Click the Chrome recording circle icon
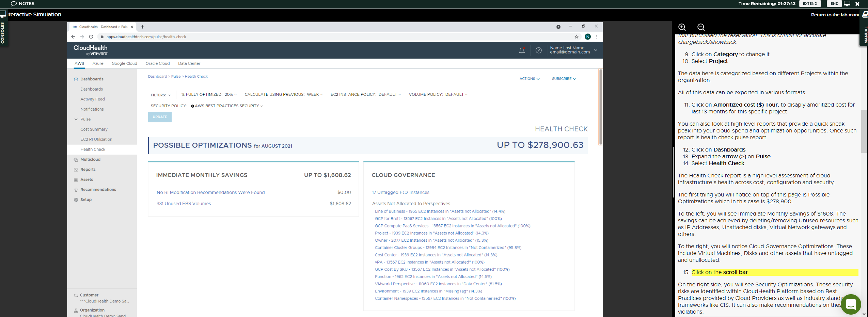Image resolution: width=868 pixels, height=317 pixels. (x=558, y=27)
